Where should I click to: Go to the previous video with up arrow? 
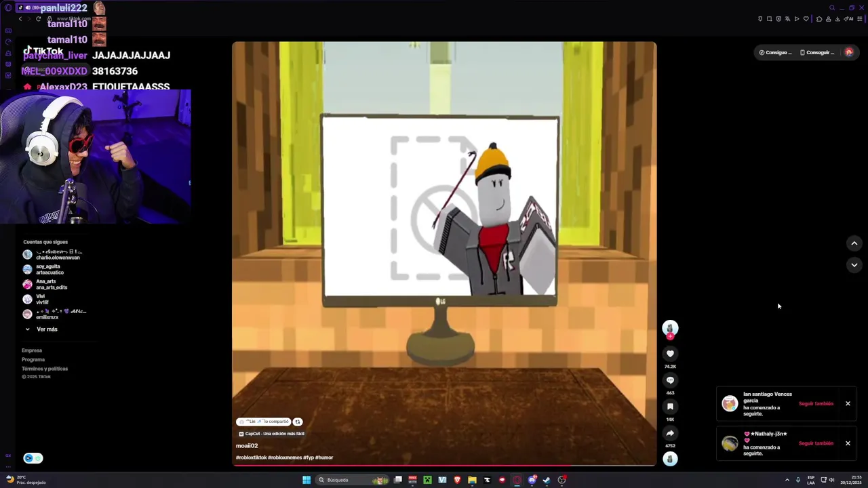pos(854,243)
